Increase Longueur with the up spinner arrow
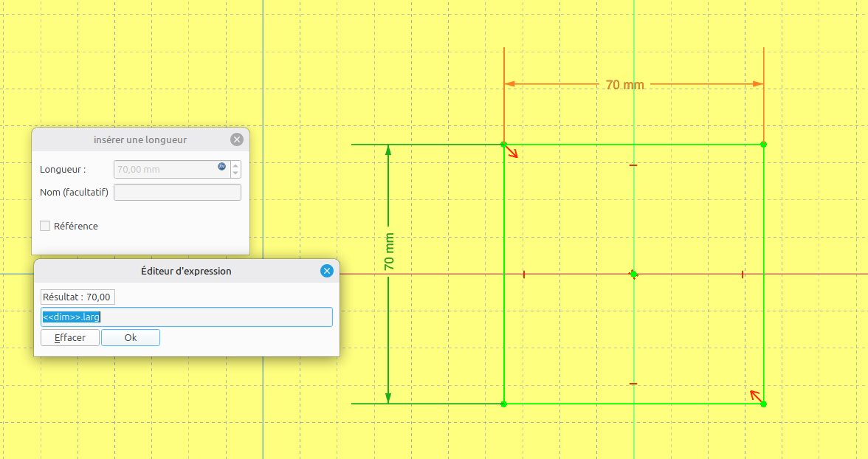This screenshot has height=459, width=868. (x=235, y=165)
